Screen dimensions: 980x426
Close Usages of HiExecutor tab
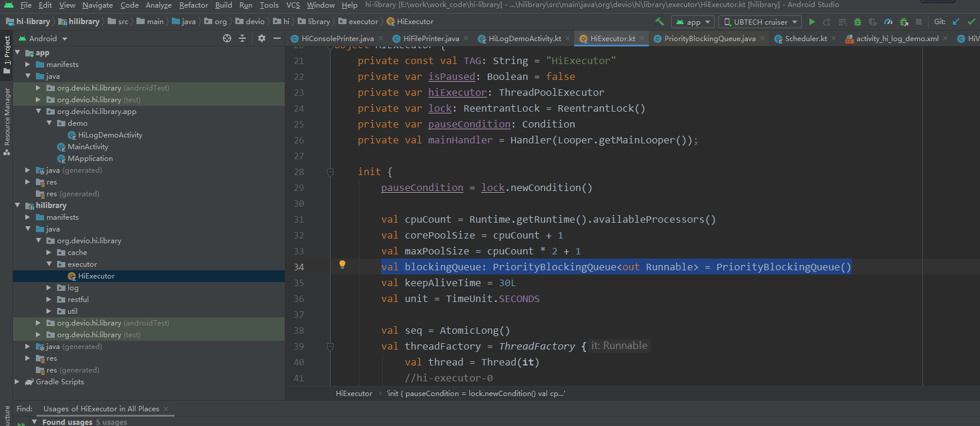pos(166,409)
